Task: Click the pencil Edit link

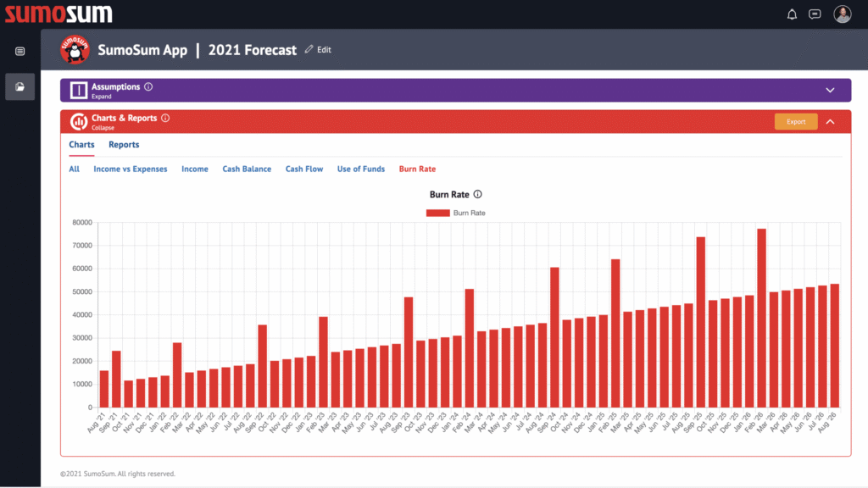Action: click(318, 50)
